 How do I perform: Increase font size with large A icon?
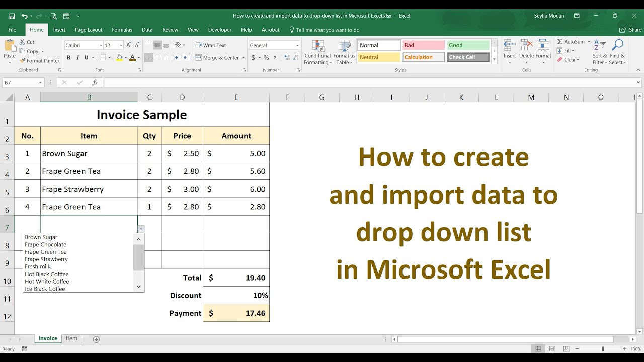coord(129,45)
